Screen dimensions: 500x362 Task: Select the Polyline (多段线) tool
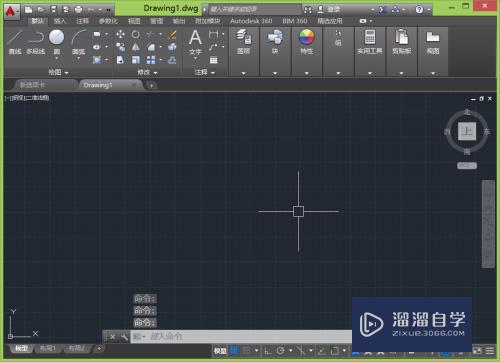(36, 42)
